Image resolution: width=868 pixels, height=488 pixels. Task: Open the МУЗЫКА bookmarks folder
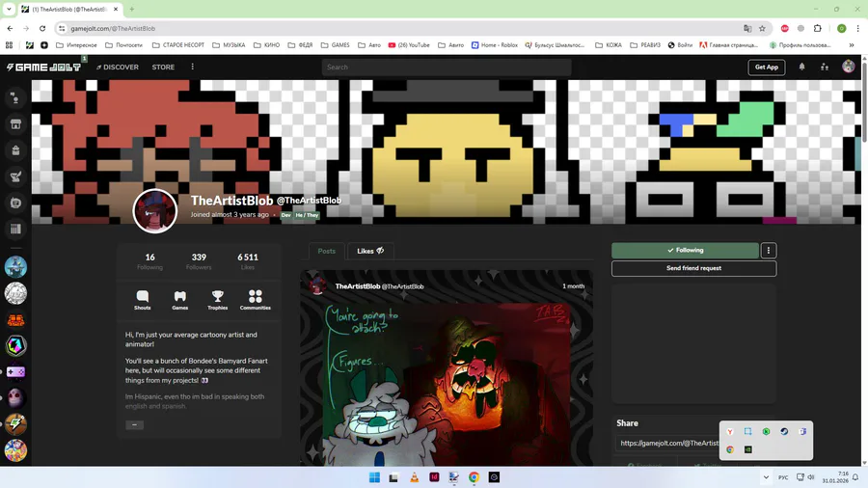coord(229,45)
